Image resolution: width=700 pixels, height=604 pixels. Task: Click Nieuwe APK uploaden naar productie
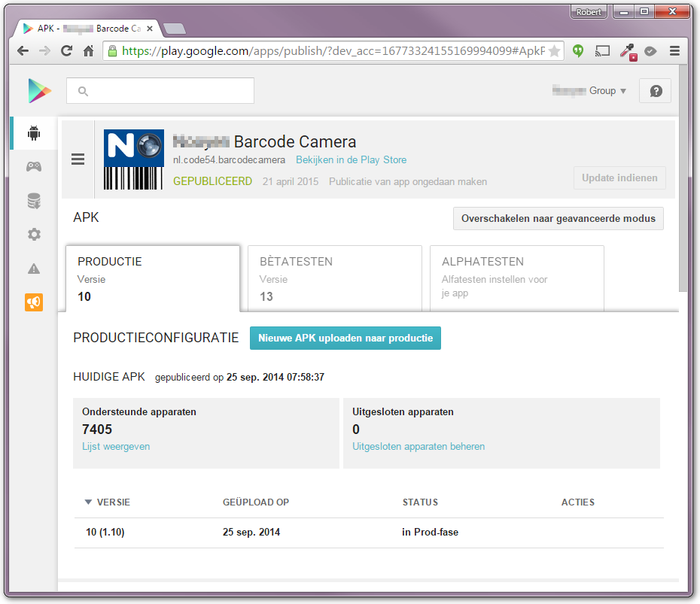[x=345, y=338]
